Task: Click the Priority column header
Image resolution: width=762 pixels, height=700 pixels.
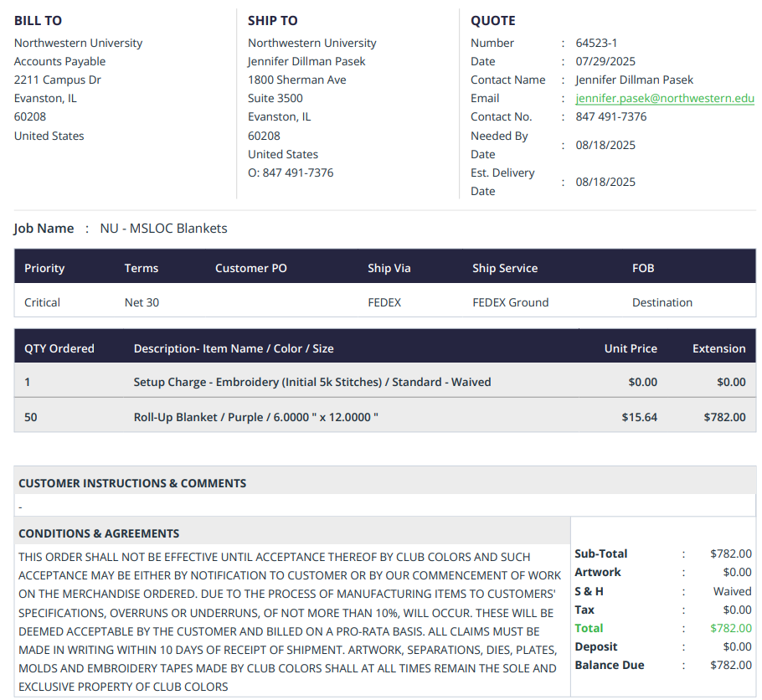Action: click(x=44, y=268)
